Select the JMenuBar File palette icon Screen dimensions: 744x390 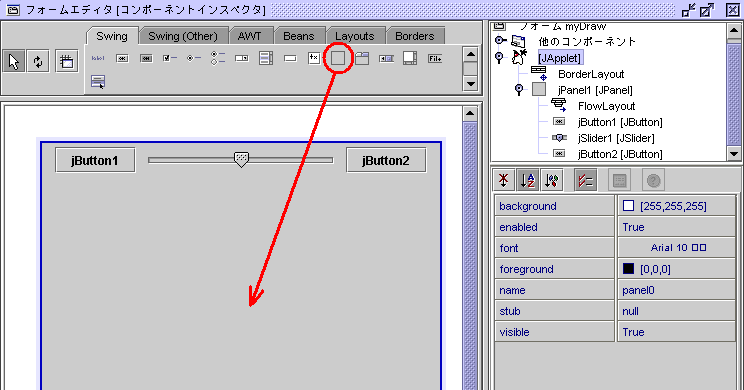(435, 58)
